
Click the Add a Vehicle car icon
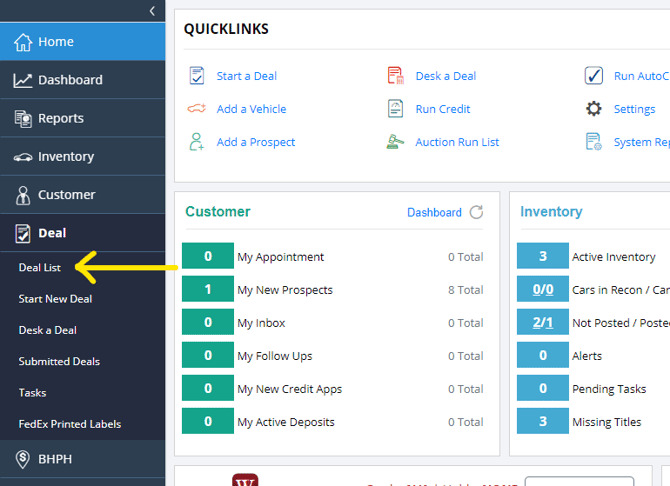[x=197, y=109]
